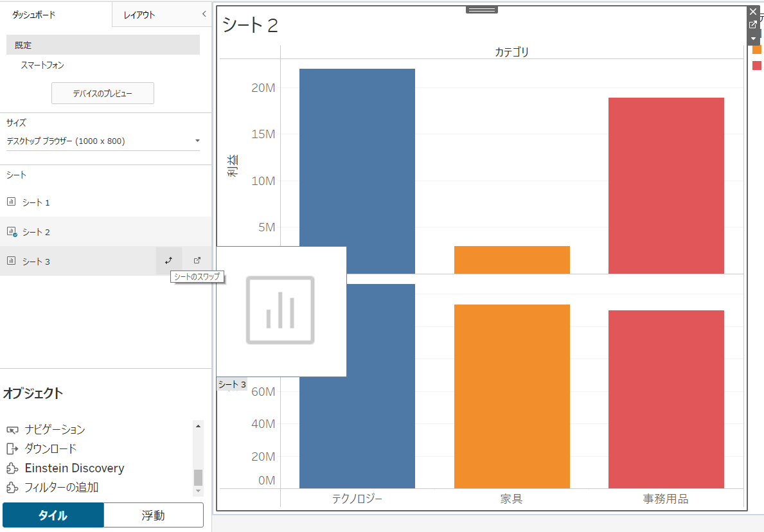Click the 事務用品 category axis label

[x=666, y=499]
